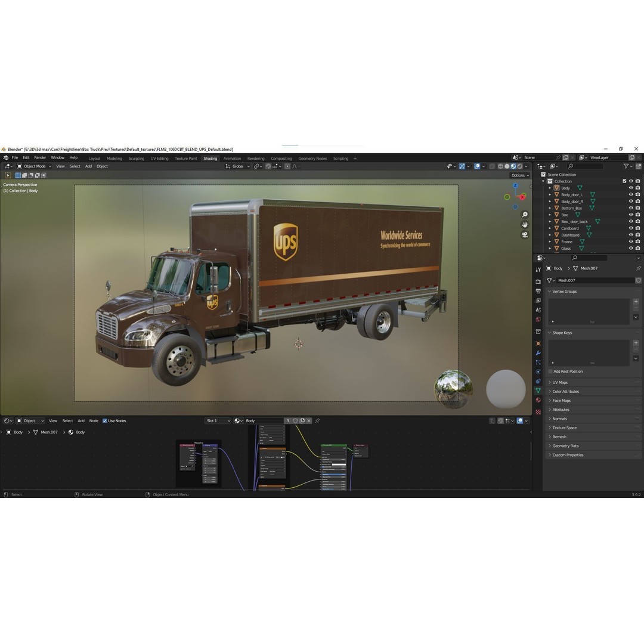Click the pan view hand gizmo
644x644 pixels.
click(525, 225)
